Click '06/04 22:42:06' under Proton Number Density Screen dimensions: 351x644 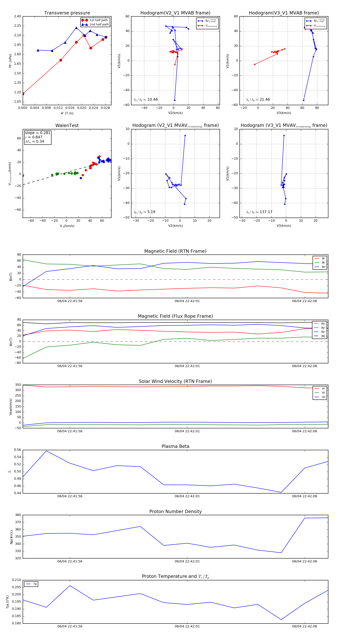305,561
